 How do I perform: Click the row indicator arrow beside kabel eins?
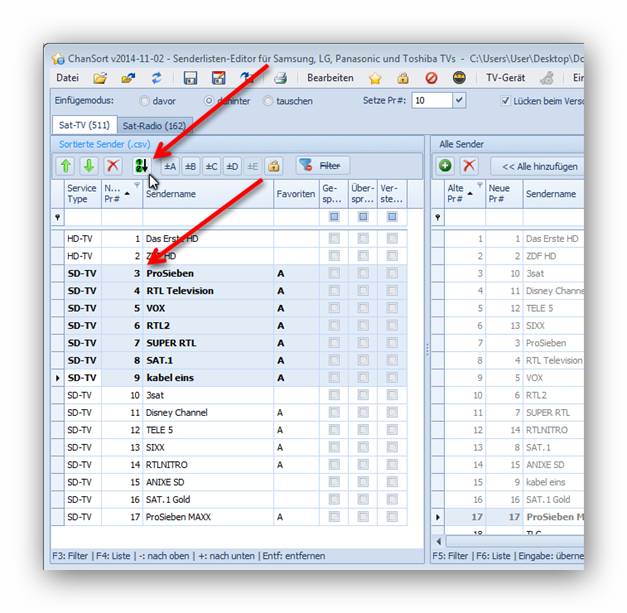(x=58, y=378)
